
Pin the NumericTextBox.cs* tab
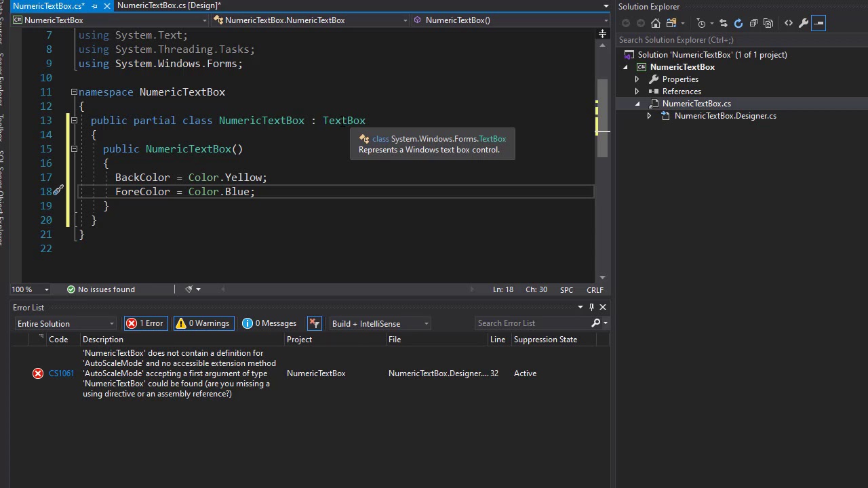pyautogui.click(x=95, y=6)
